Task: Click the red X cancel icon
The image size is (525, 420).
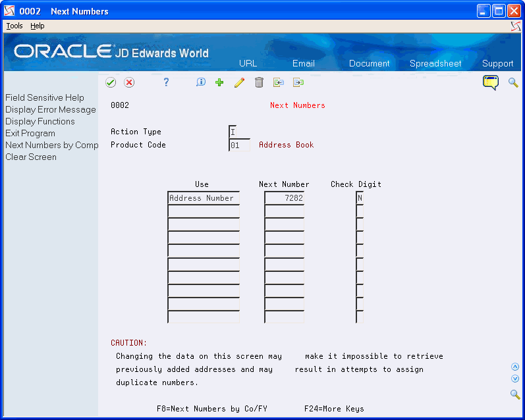Action: pyautogui.click(x=129, y=82)
